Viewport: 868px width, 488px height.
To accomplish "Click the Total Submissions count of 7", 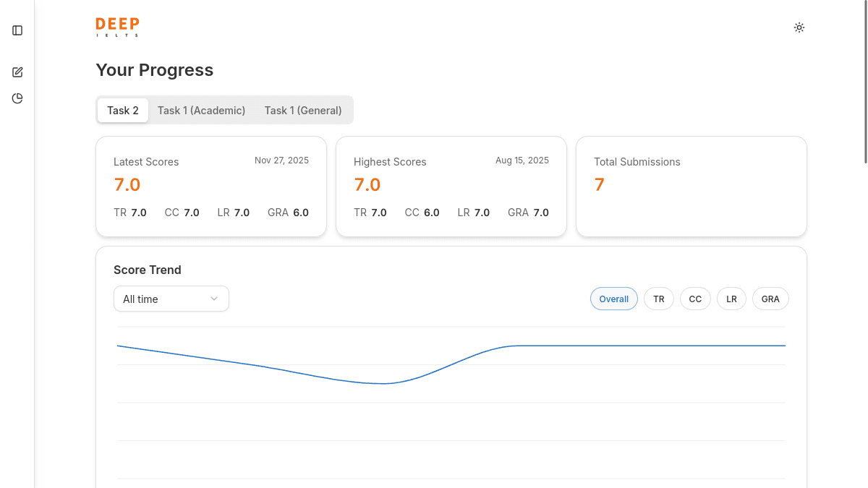I will coord(599,185).
